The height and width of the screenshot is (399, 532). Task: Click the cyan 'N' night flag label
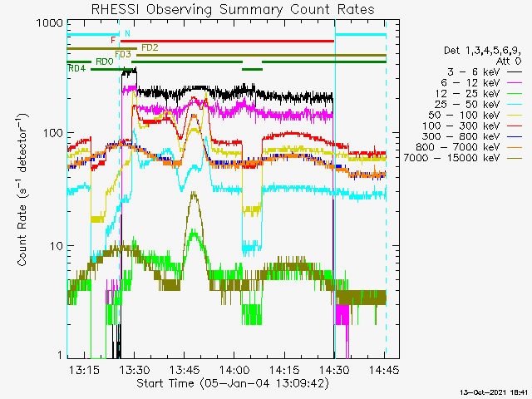pyautogui.click(x=127, y=33)
